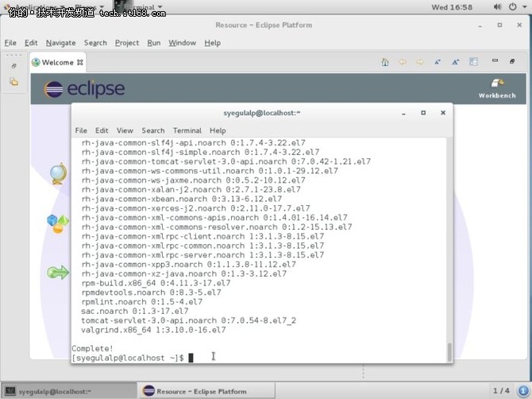Minimize the Welcome view panel
Image resolution: width=532 pixels, height=399 pixels.
[x=495, y=60]
